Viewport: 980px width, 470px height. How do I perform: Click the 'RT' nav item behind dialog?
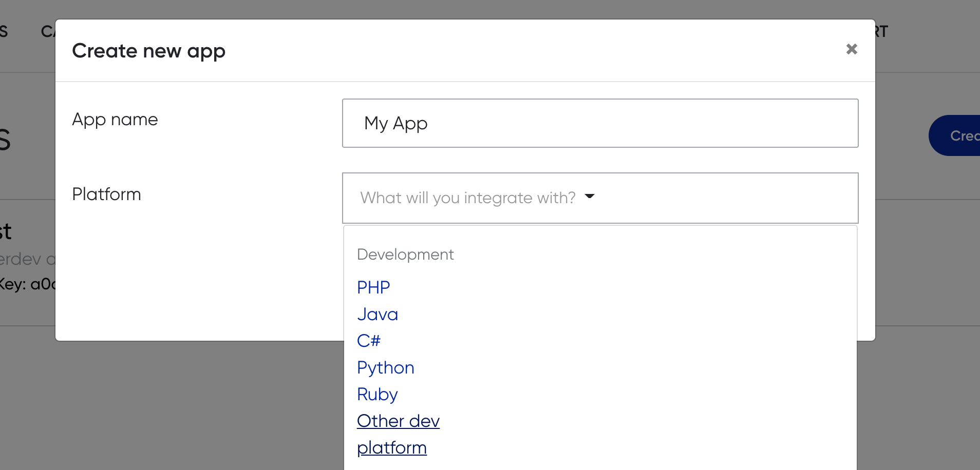click(x=881, y=32)
